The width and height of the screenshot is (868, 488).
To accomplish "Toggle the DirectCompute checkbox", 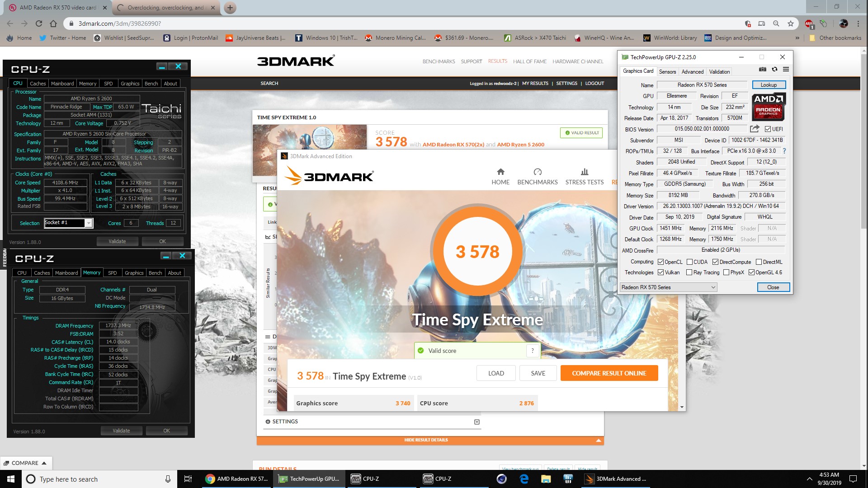I will coord(715,262).
